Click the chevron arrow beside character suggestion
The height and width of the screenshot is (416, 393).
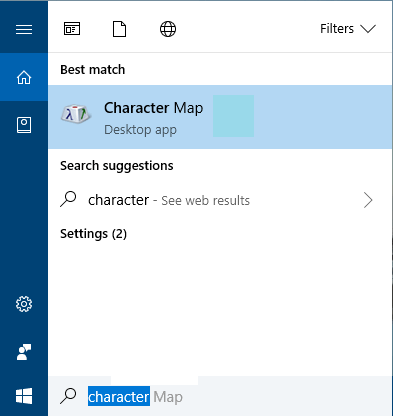coord(368,200)
